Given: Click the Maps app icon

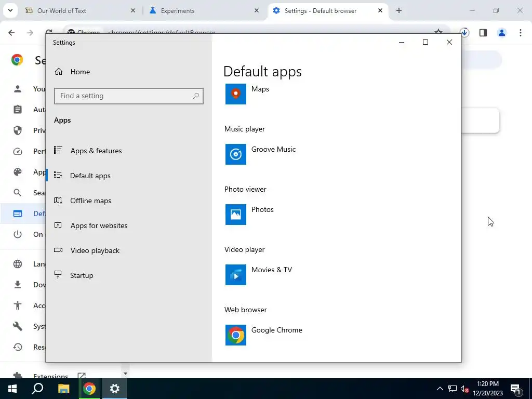Looking at the screenshot, I should (236, 94).
